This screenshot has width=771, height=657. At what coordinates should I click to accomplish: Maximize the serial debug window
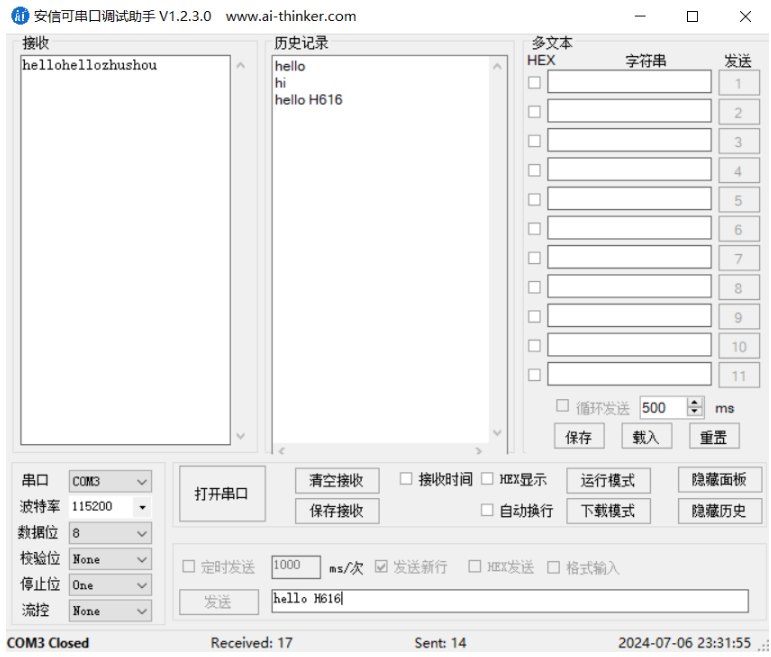pos(692,16)
